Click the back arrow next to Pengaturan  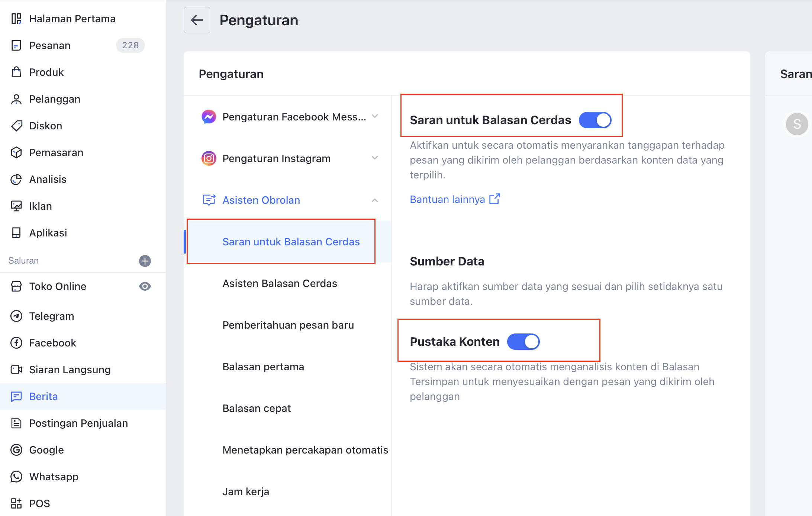197,20
